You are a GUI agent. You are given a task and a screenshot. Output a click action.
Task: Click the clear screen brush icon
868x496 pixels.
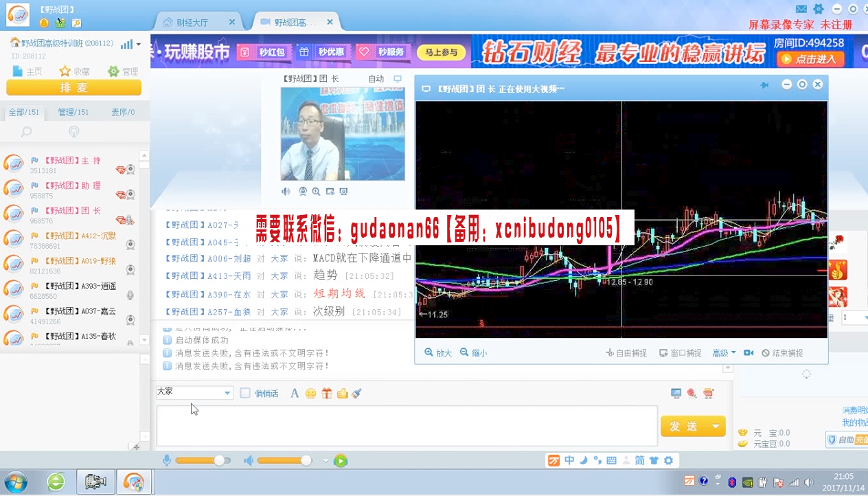tap(356, 394)
